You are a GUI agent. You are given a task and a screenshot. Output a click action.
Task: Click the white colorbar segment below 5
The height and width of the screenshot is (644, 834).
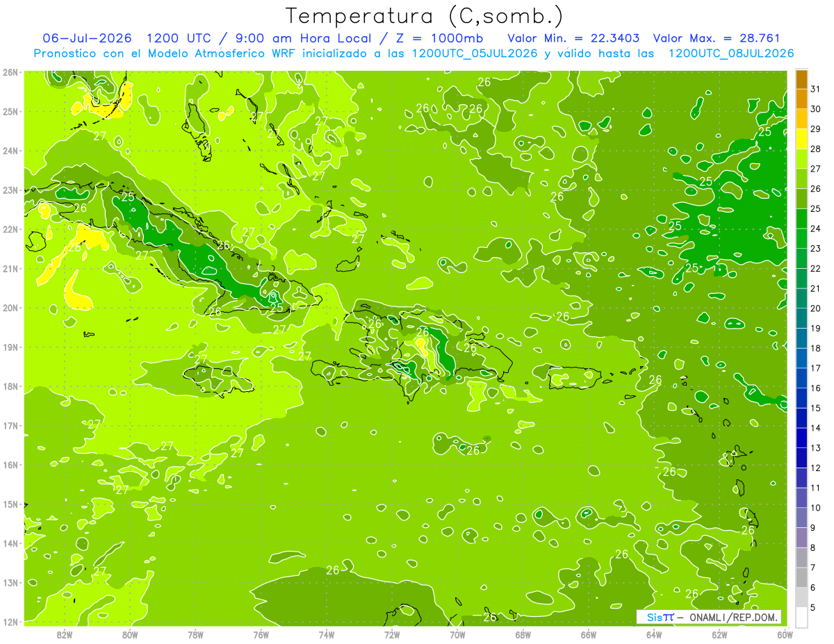[x=801, y=617]
